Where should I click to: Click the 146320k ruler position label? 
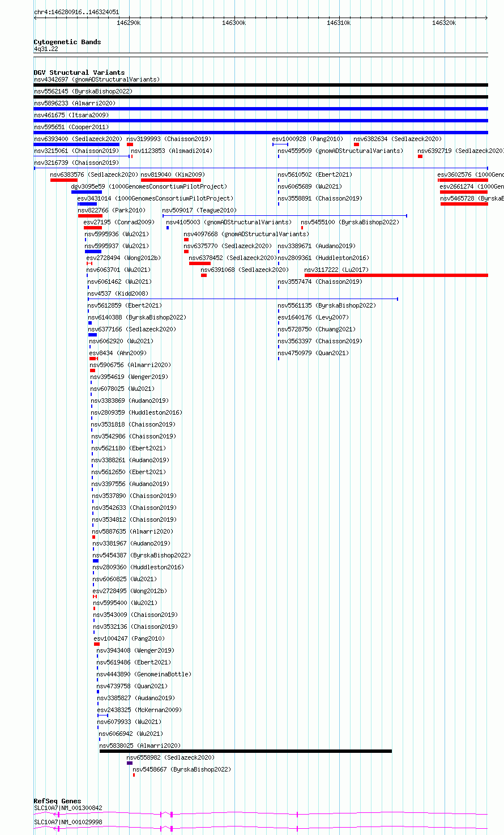[x=444, y=23]
